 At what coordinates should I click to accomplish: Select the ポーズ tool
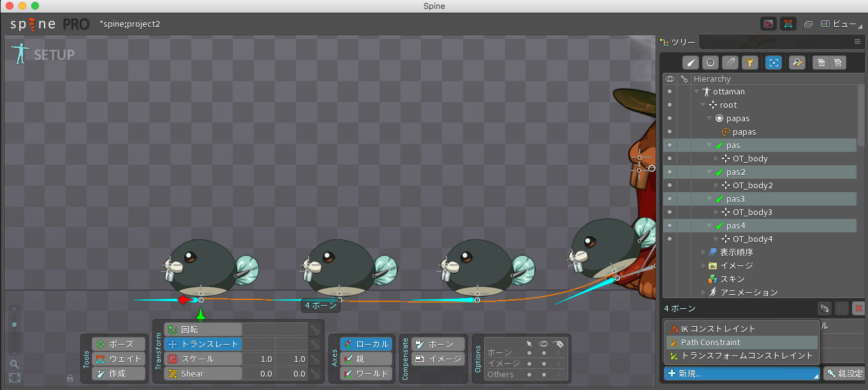pos(117,344)
